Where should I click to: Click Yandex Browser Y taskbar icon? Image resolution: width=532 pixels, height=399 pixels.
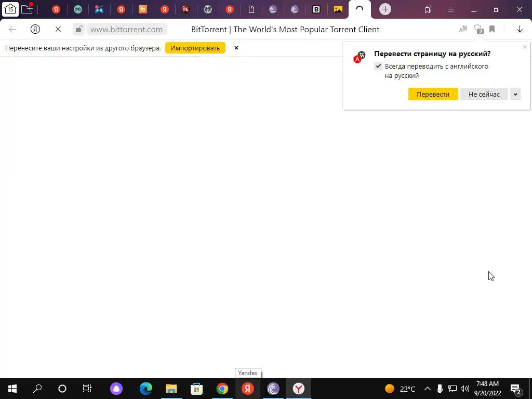coord(299,389)
